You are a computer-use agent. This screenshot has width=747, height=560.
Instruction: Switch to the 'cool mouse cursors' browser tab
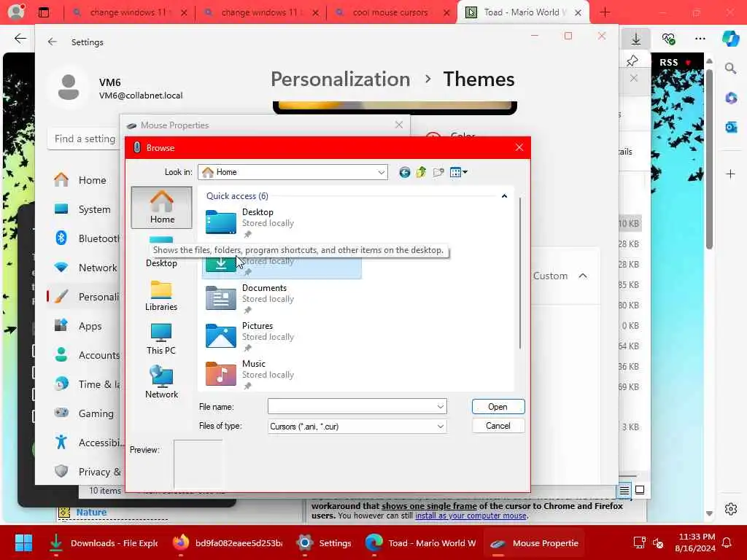pos(392,12)
